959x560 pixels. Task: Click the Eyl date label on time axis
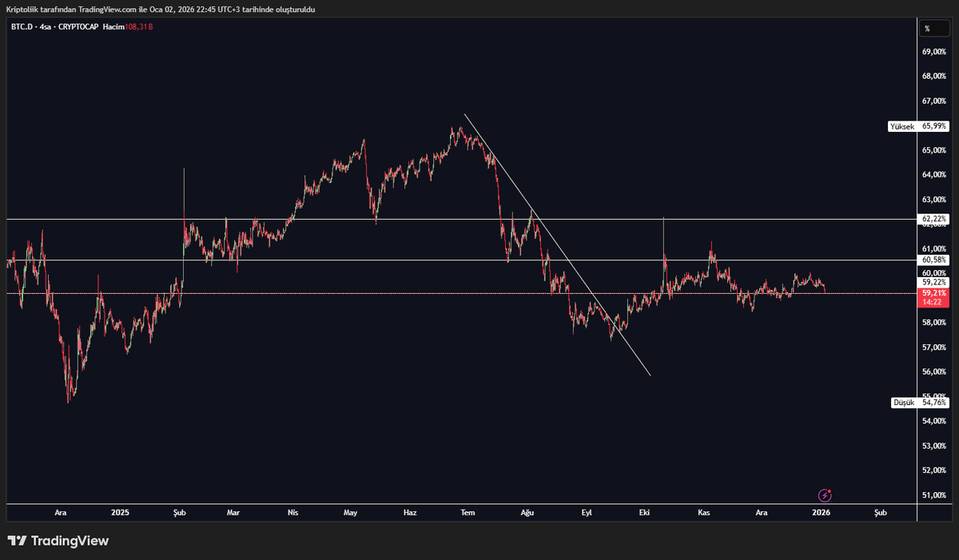pyautogui.click(x=586, y=512)
